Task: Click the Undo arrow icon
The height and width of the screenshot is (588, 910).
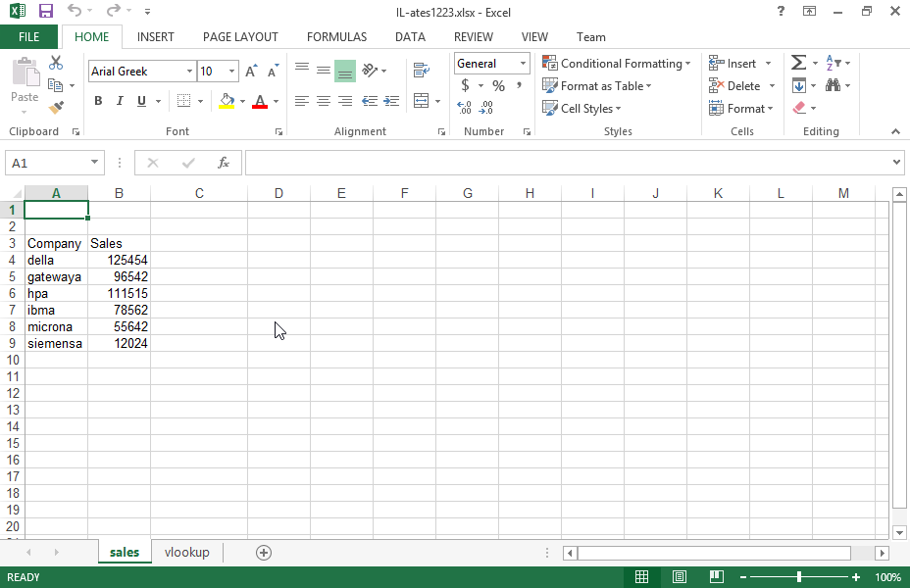Action: pos(75,11)
